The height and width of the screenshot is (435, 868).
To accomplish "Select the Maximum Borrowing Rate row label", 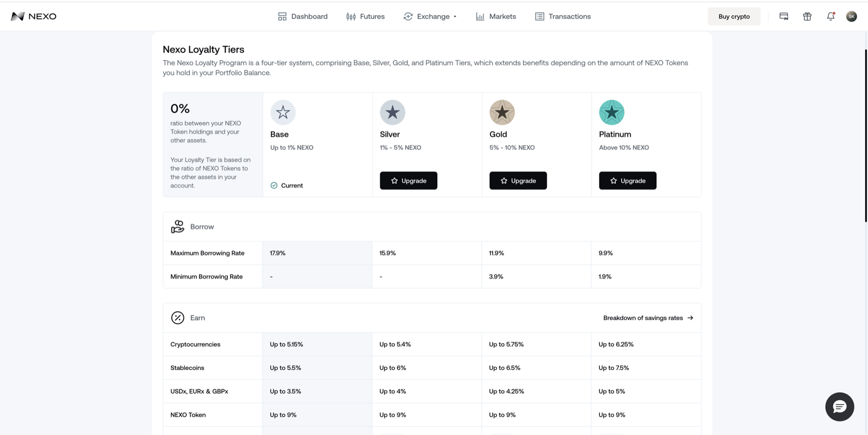I will click(207, 253).
